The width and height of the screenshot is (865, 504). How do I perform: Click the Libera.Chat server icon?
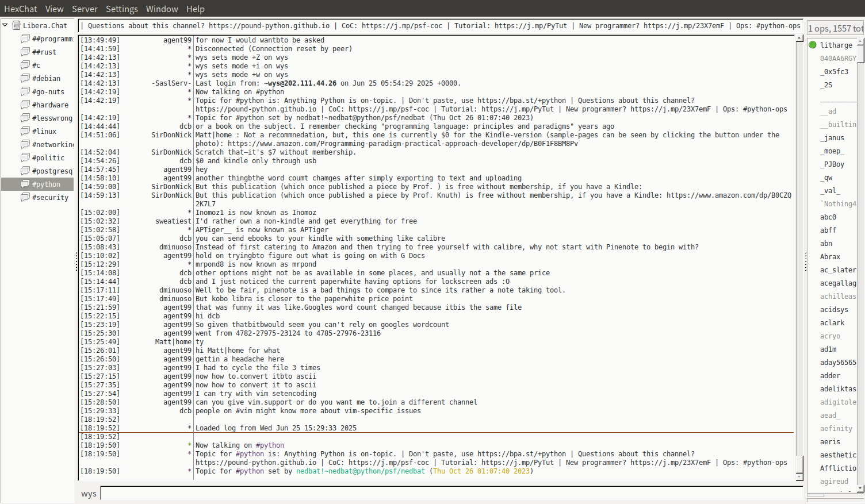click(x=16, y=25)
